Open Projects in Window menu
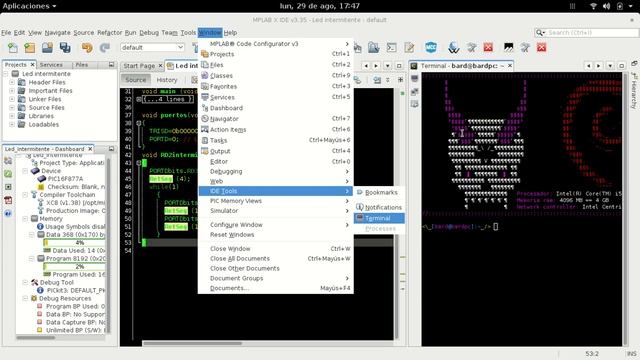Image resolution: width=640 pixels, height=360 pixels. (276, 54)
